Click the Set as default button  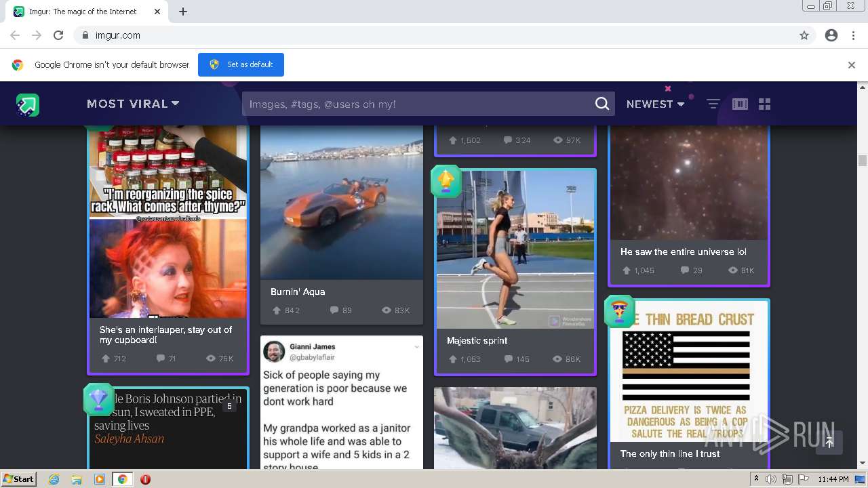click(x=241, y=64)
